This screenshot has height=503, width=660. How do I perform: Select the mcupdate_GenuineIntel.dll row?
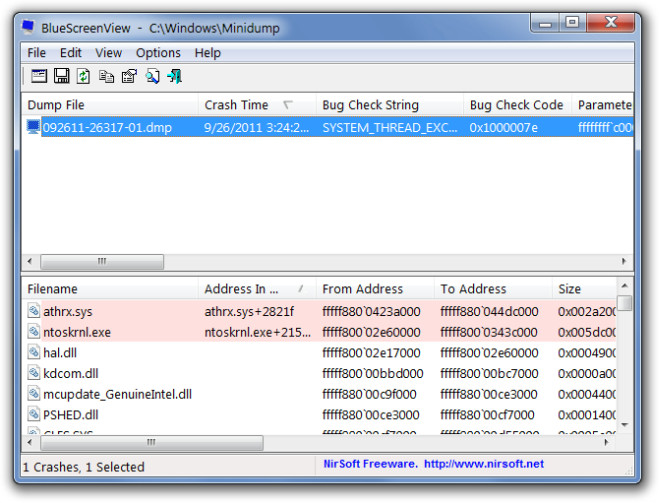319,394
